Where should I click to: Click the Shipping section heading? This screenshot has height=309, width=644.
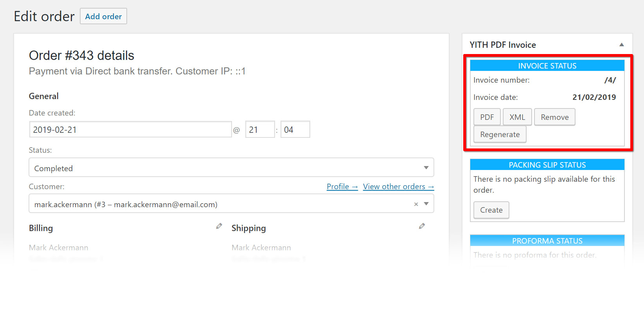(x=248, y=228)
